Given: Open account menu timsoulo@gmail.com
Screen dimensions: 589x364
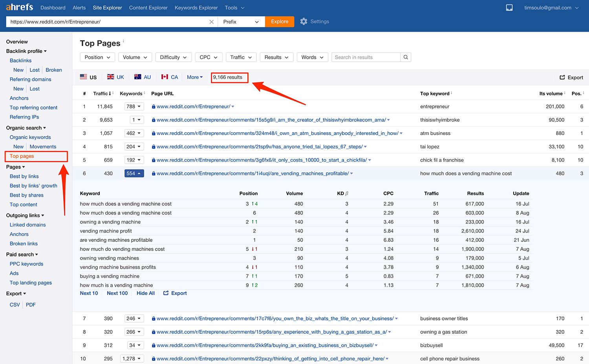Looking at the screenshot, I should (551, 7).
